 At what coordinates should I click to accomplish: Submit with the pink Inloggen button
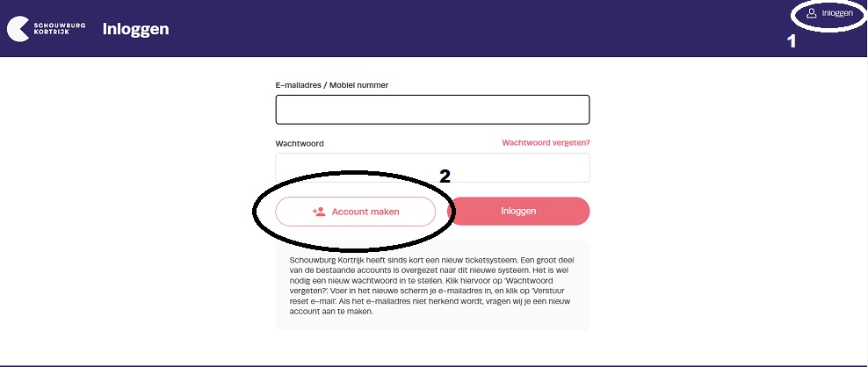[x=518, y=212]
